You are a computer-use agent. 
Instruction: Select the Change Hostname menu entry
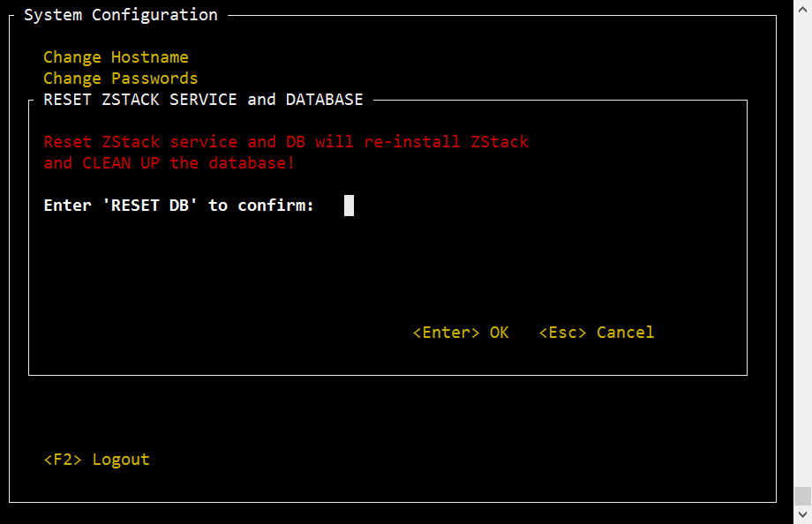click(x=116, y=57)
